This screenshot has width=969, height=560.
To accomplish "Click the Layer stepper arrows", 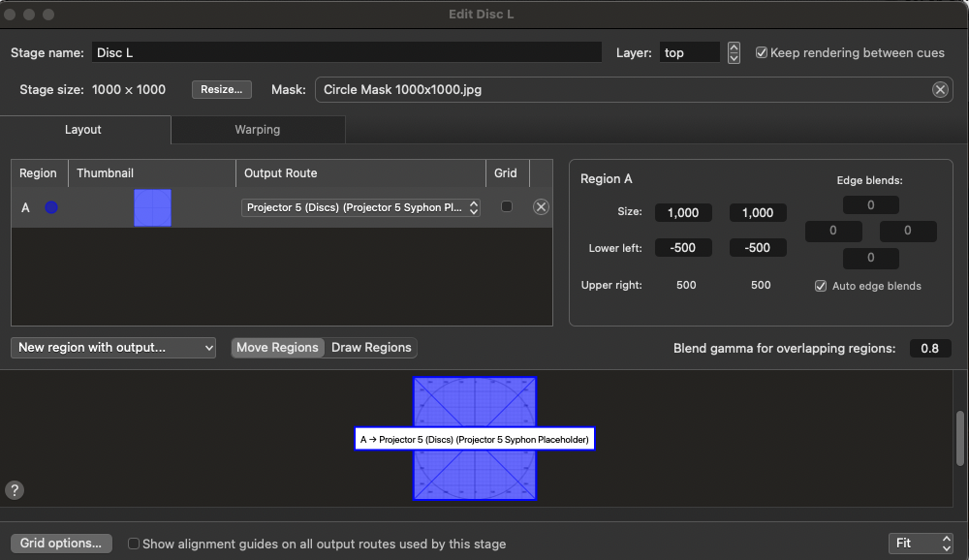I will (x=734, y=53).
